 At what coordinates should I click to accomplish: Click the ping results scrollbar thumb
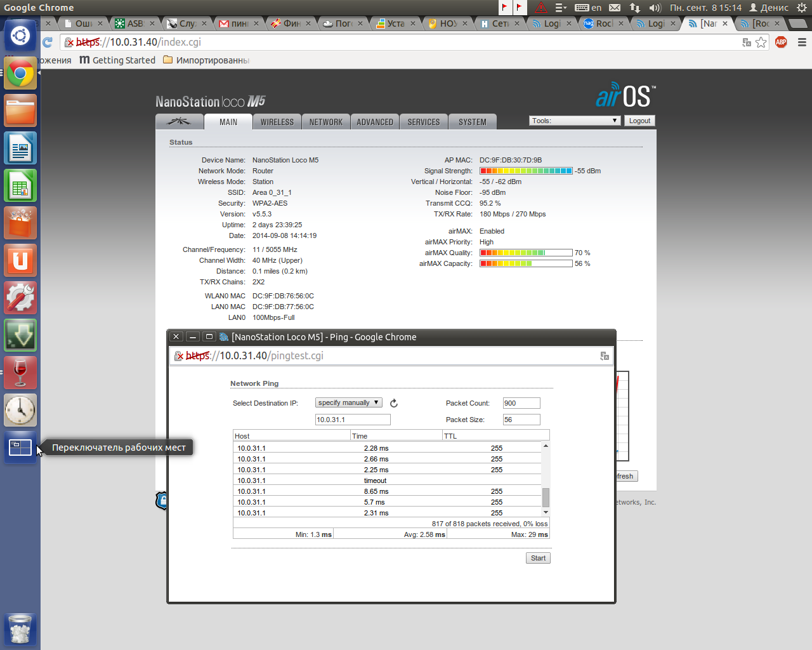pos(546,497)
